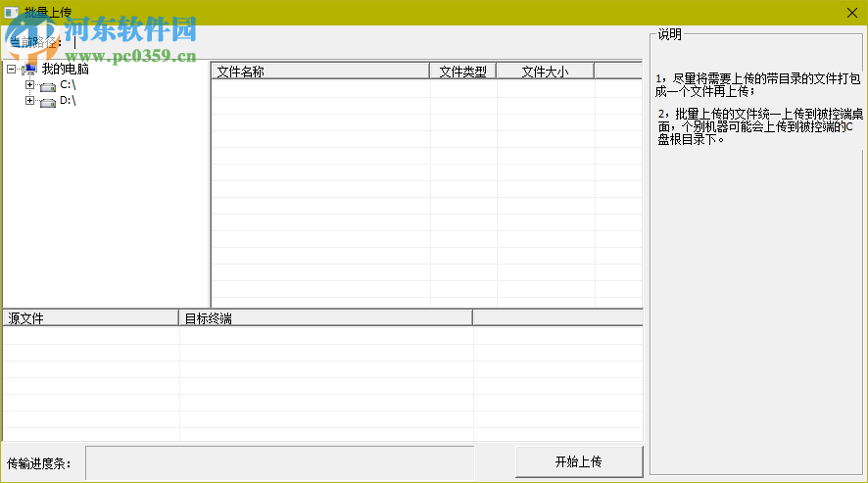Viewport: 868px width, 483px height.
Task: Click the 传输进度条 progress bar
Action: 280,463
